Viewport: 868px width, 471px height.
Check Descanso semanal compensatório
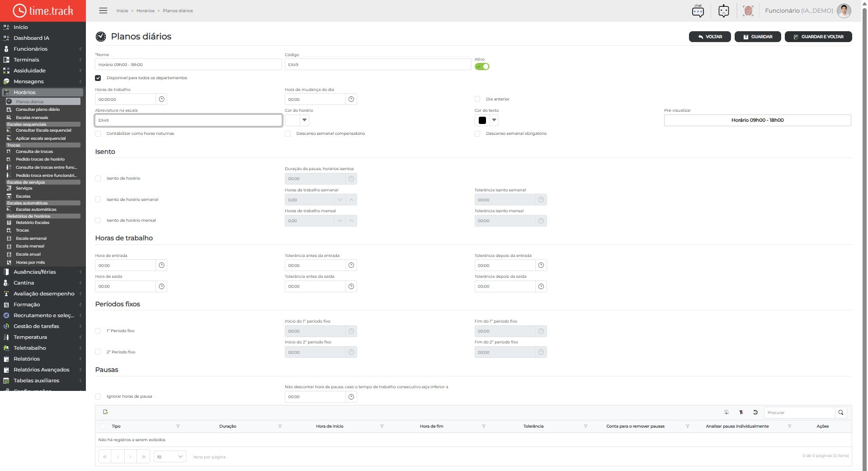[288, 133]
